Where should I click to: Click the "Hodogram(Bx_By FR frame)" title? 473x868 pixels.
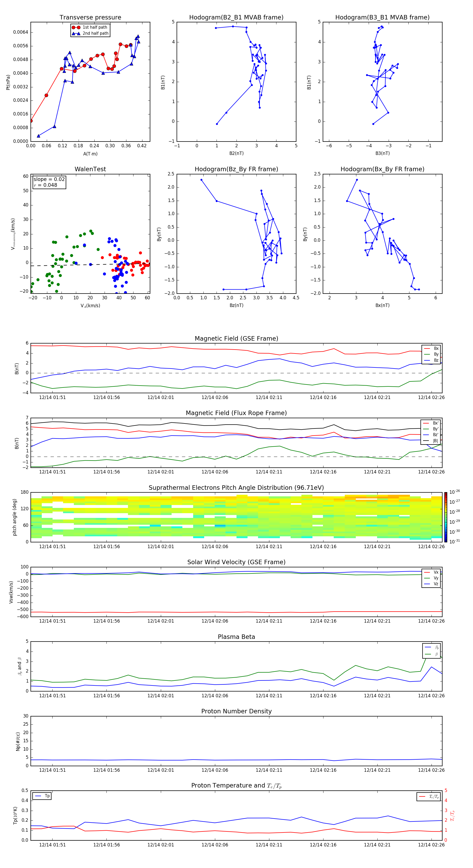coord(382,169)
